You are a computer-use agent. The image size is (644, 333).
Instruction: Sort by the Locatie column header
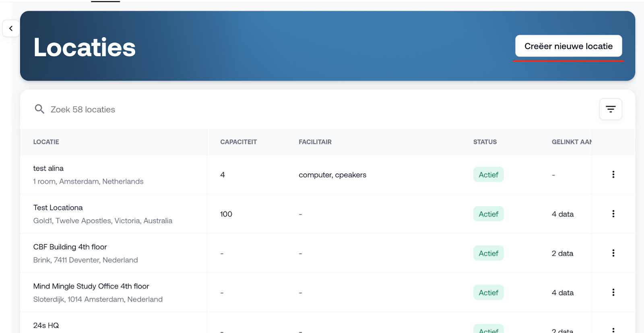coord(46,142)
